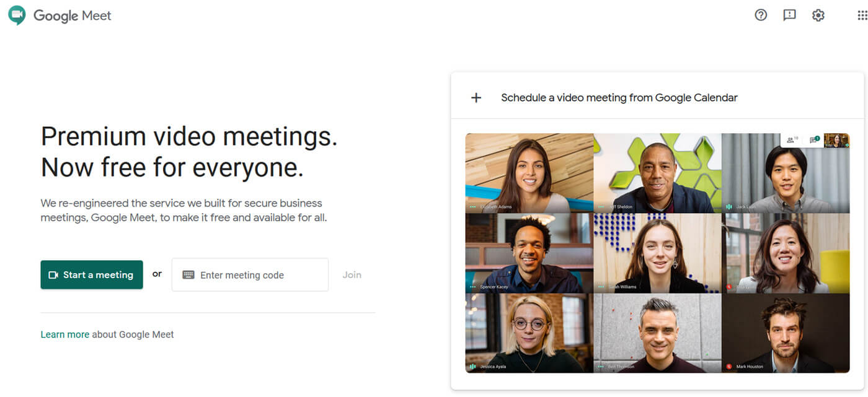Open the Help question mark icon
Screen dimensions: 868x397
click(761, 15)
